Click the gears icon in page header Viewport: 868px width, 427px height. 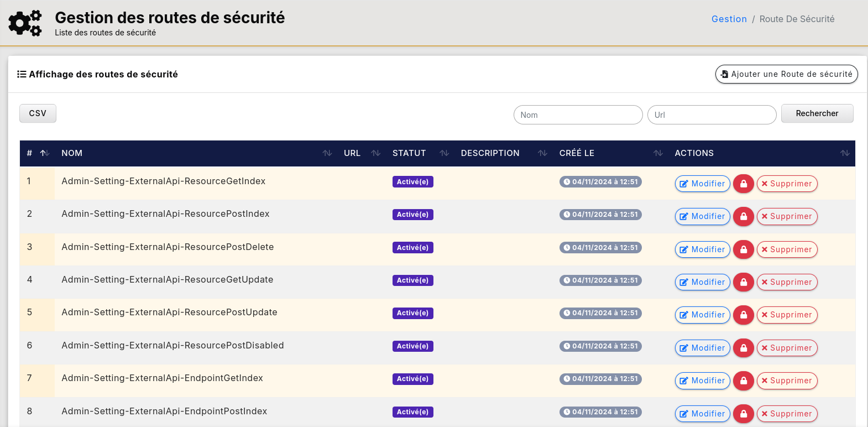[x=25, y=23]
